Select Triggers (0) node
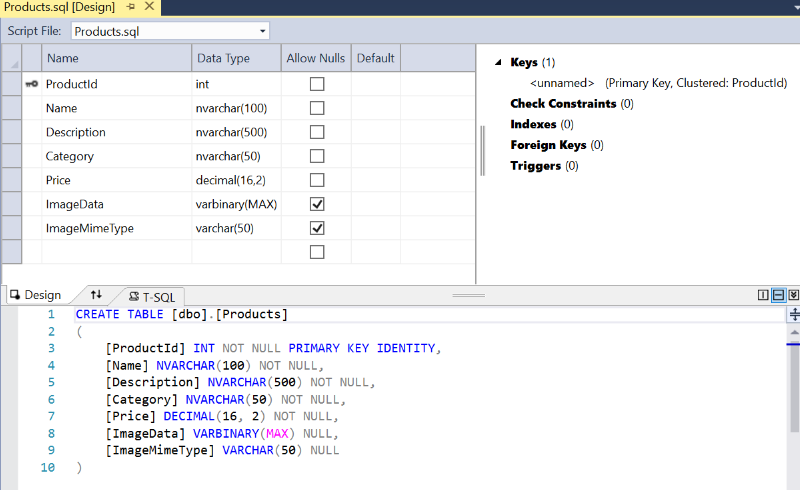Image resolution: width=800 pixels, height=490 pixels. point(544,166)
